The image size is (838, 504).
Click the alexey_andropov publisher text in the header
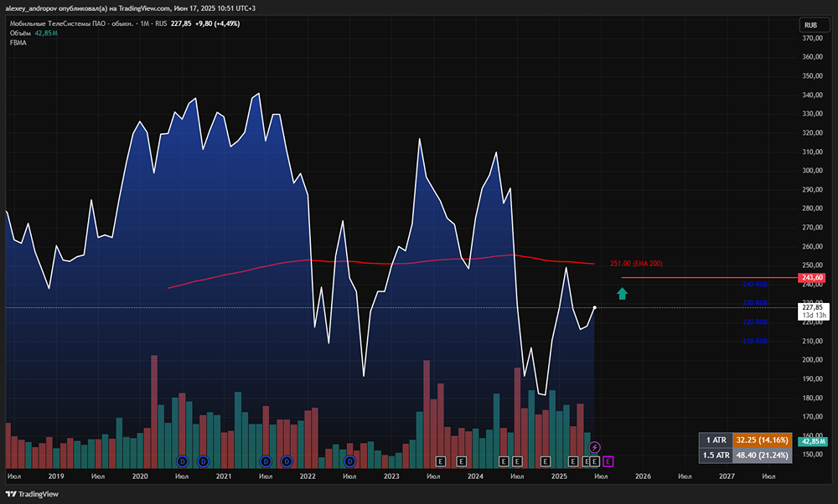31,8
